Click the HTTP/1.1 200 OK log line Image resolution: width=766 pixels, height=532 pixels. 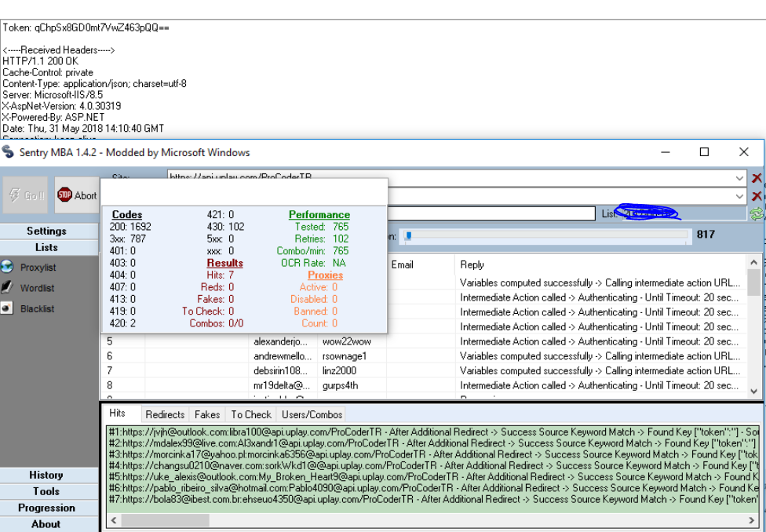click(x=40, y=61)
